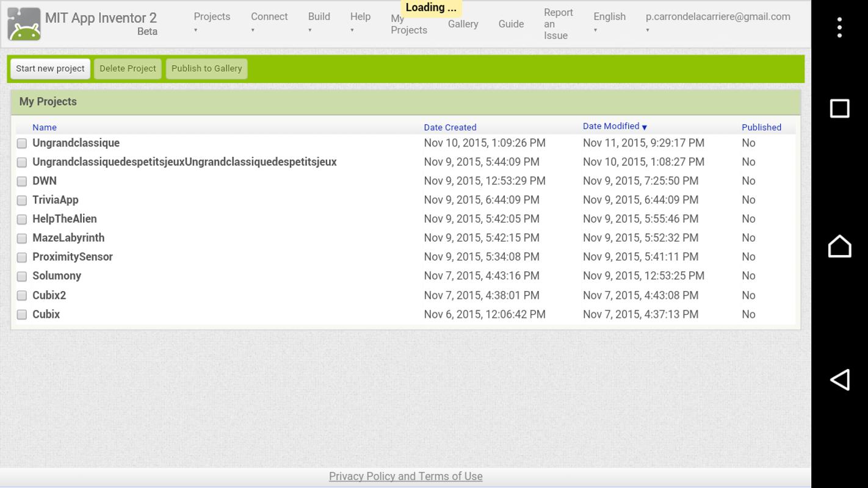
Task: Open Privacy Policy and Terms of Use link
Action: tap(405, 476)
